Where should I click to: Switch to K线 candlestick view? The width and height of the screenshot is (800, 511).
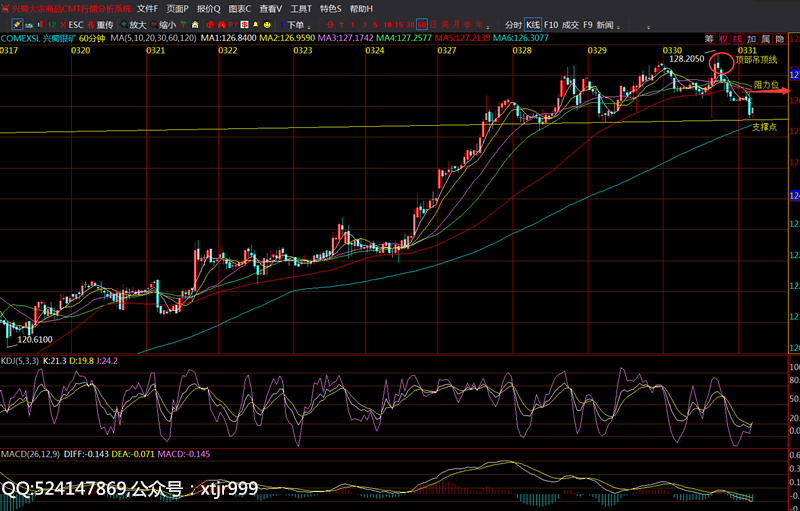(x=533, y=24)
